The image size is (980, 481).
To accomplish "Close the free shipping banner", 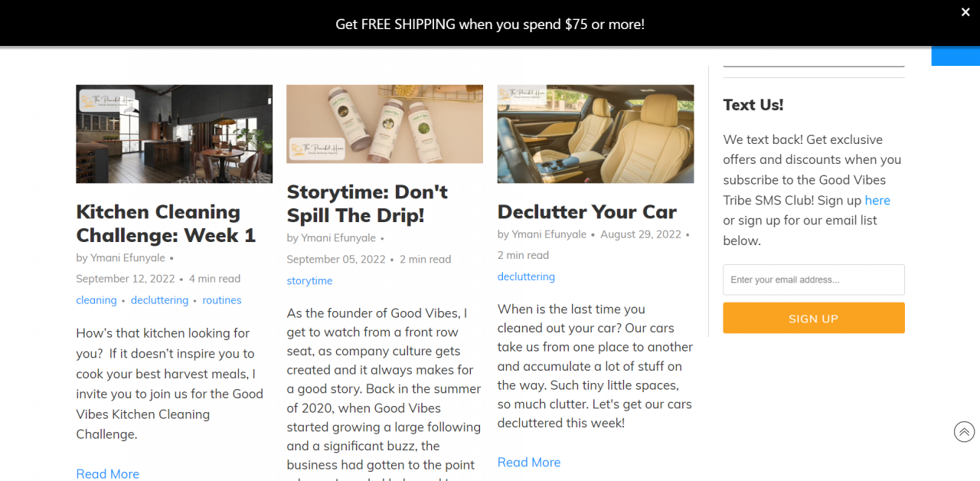I will coord(965,12).
